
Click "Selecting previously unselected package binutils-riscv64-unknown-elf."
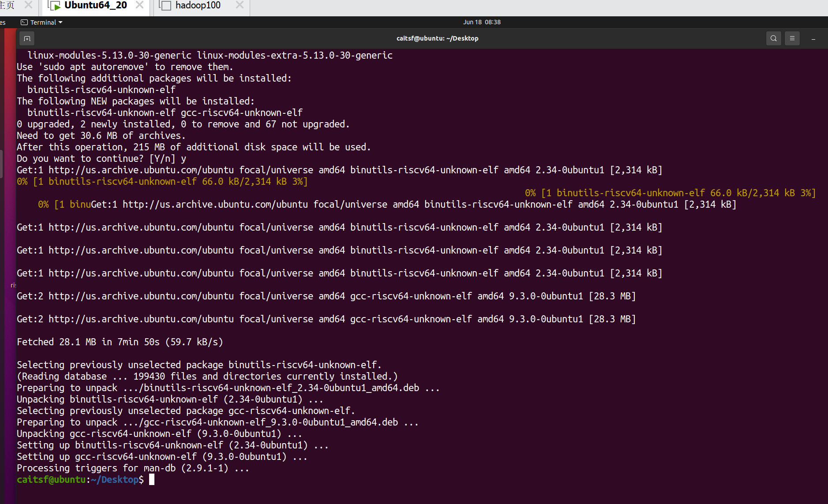[x=199, y=365]
